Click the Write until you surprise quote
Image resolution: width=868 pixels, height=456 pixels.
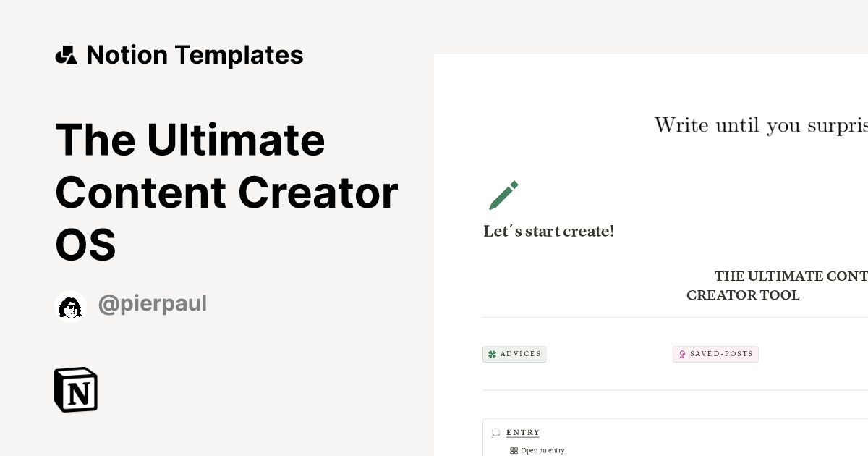coord(759,124)
